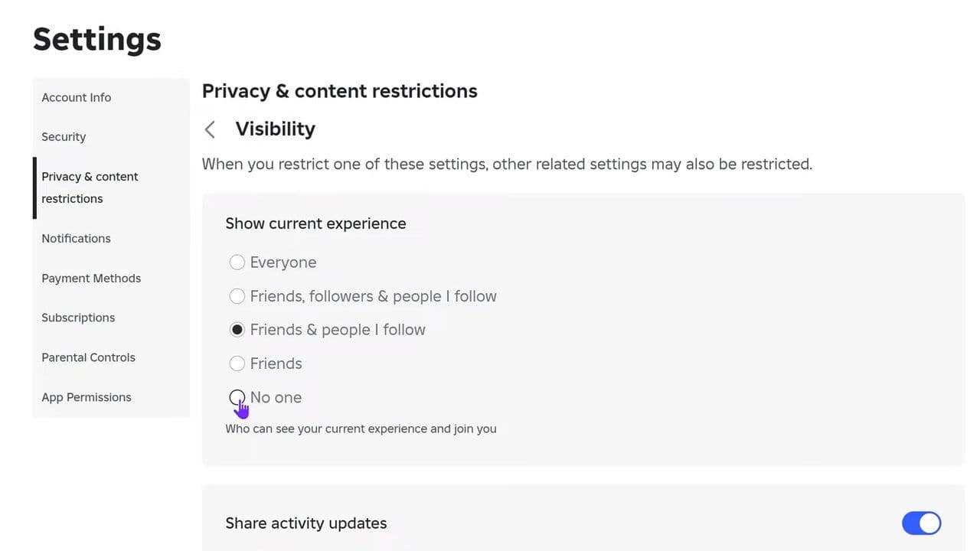Click the Show current experience label

click(x=315, y=223)
